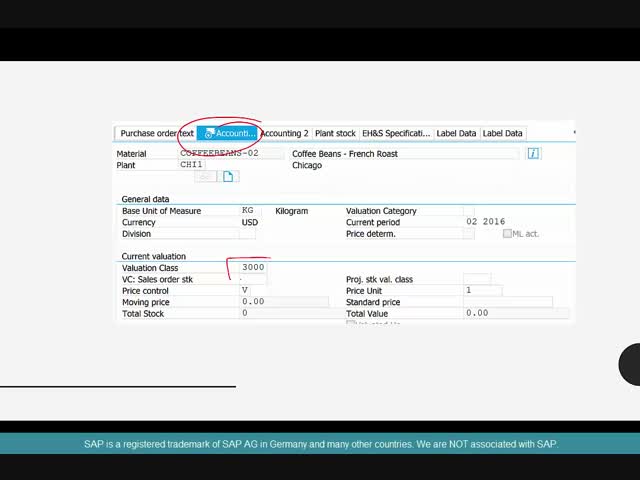Click the Price control field V
Viewport: 640px width, 480px height.
[245, 290]
